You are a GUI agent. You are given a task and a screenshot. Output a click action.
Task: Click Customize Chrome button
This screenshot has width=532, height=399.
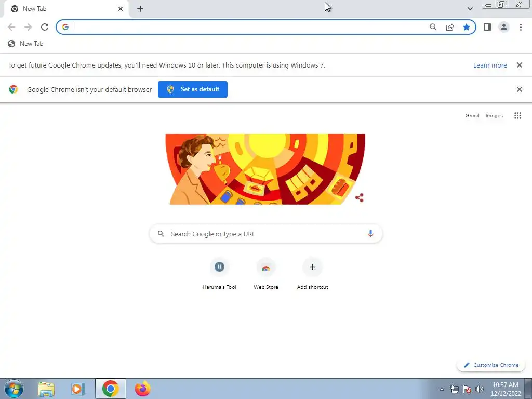tap(491, 365)
